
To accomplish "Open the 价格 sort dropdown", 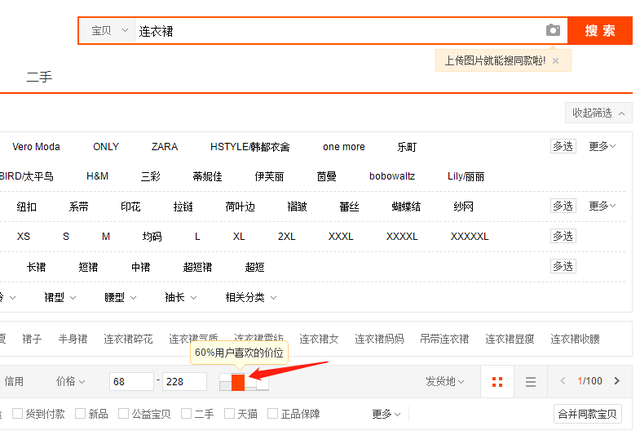I will point(70,381).
